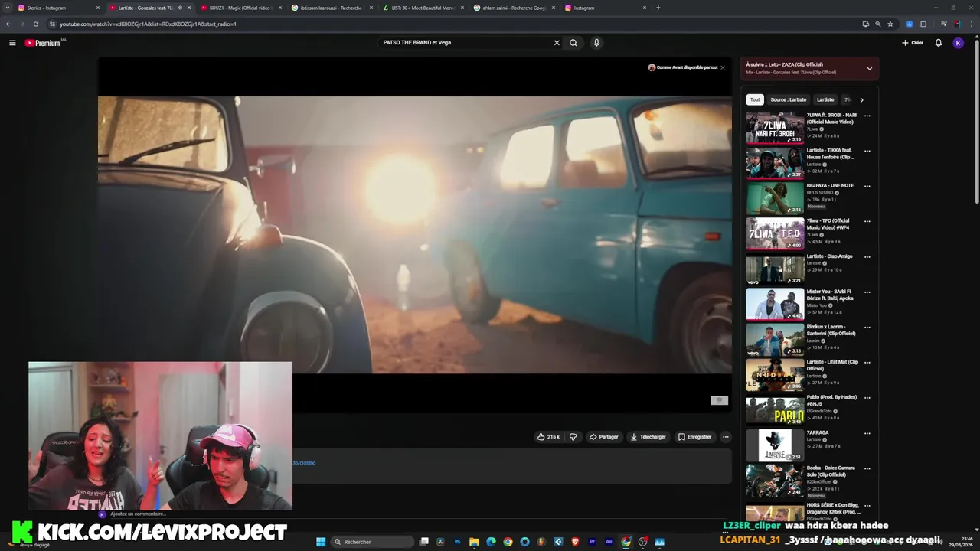This screenshot has height=551, width=980.
Task: Show more filter chips with right arrow
Action: coord(861,99)
